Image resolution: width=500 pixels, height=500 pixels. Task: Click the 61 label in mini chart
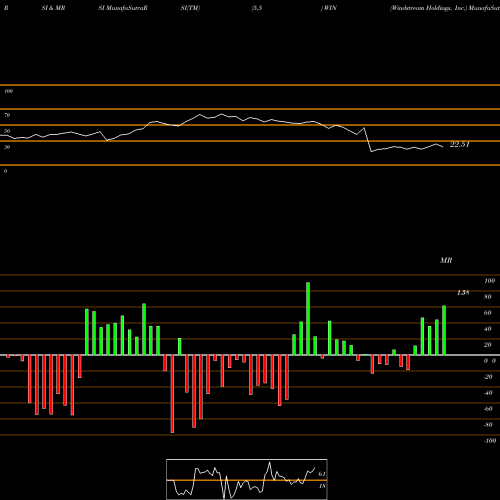coord(322,474)
